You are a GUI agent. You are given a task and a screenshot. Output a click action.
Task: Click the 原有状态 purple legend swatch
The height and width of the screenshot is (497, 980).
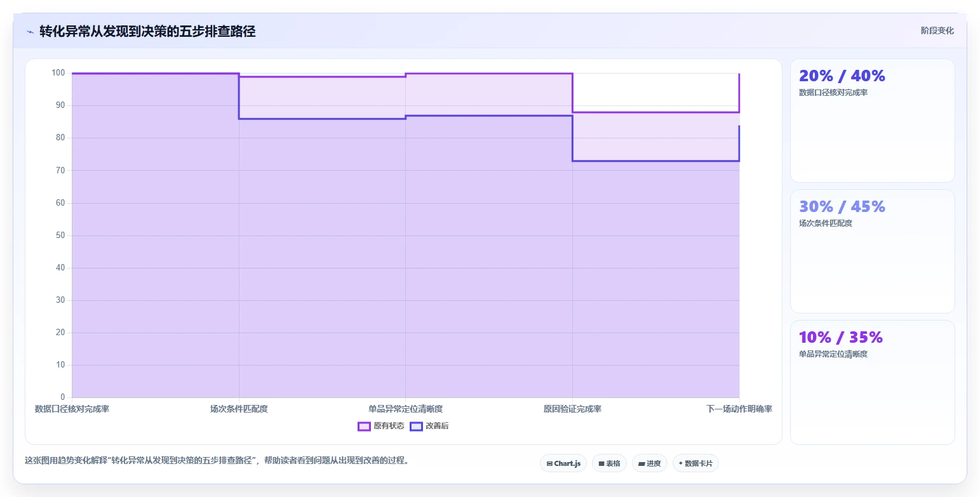point(364,426)
